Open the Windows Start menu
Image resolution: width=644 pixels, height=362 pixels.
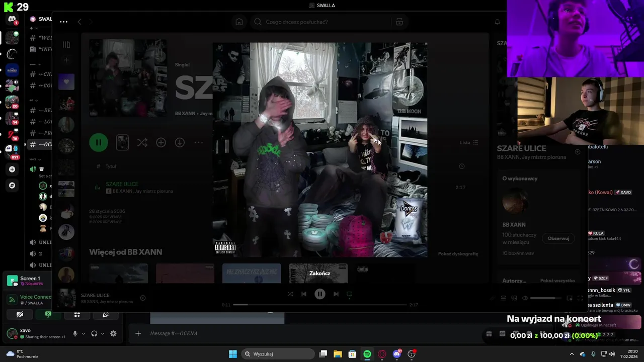(233, 354)
